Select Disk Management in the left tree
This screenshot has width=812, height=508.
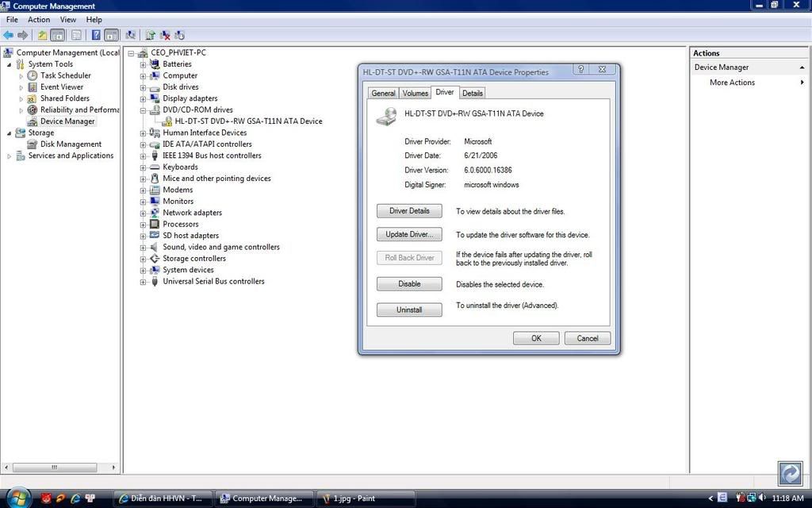point(71,144)
